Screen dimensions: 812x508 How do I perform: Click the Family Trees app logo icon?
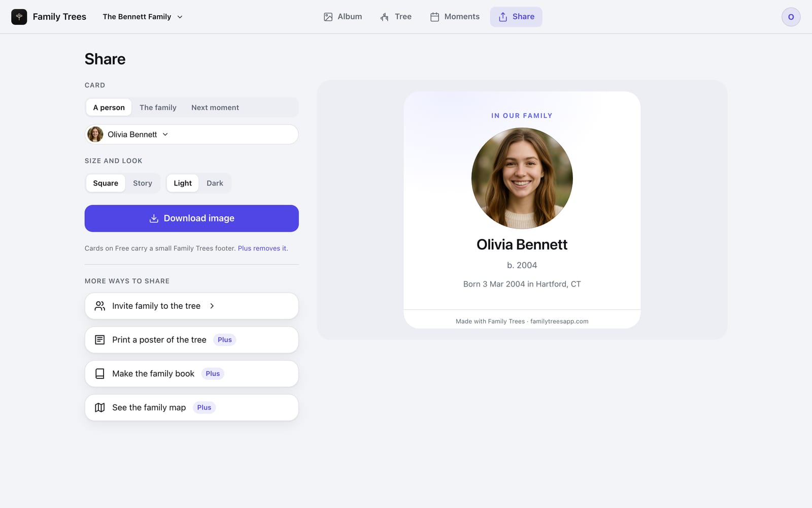tap(19, 17)
